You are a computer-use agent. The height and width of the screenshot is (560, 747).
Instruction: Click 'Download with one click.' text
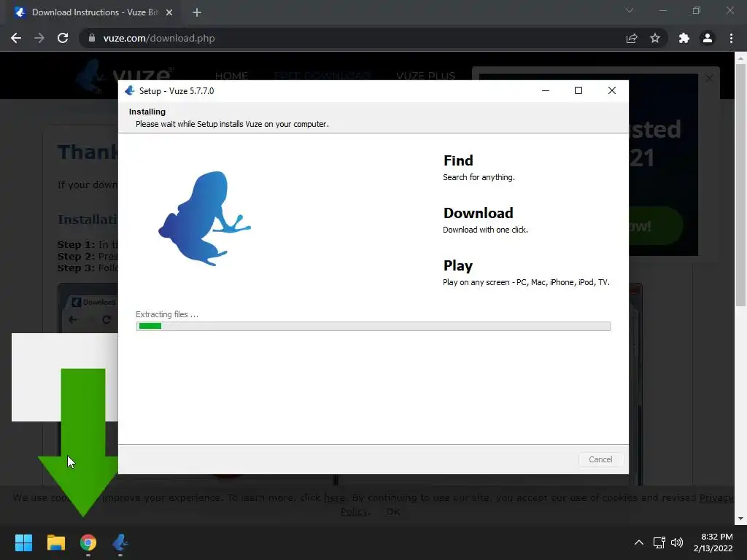(485, 230)
